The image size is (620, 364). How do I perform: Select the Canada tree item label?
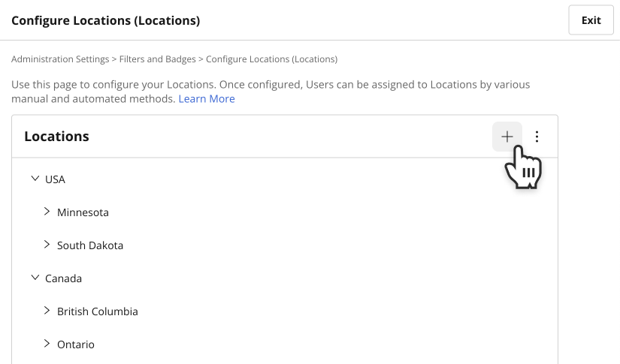pos(63,278)
